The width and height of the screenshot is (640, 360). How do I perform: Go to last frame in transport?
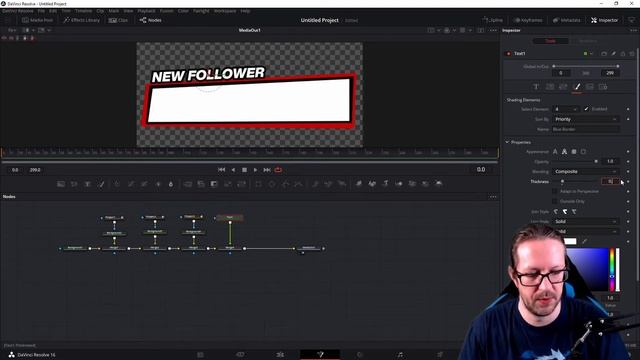(x=267, y=170)
